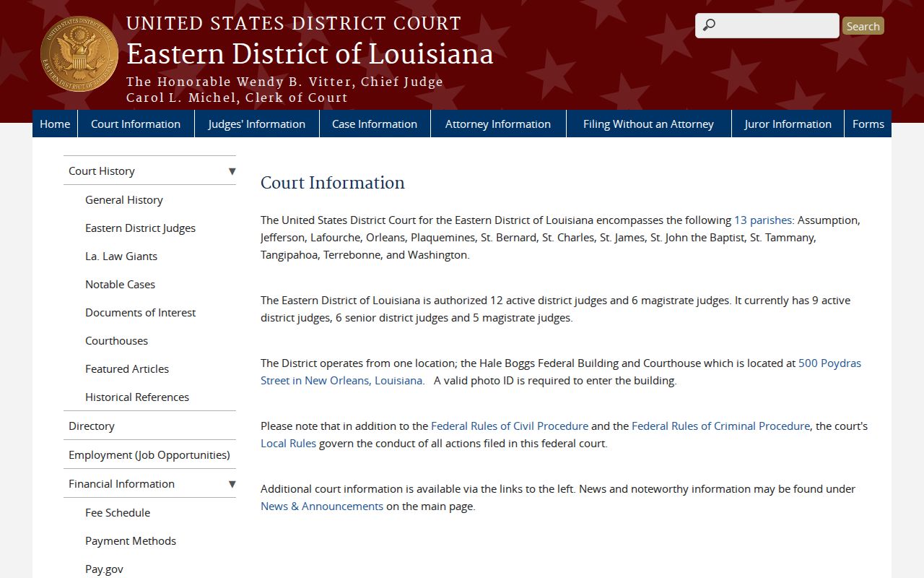Click the Eastern District court seal logo
The width and height of the screenshot is (924, 578).
[79, 54]
